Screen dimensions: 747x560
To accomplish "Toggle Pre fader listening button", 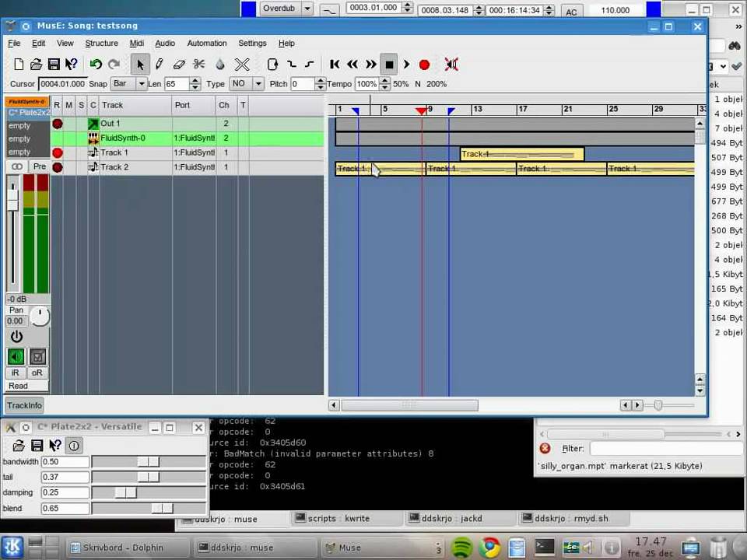I will (x=40, y=166).
